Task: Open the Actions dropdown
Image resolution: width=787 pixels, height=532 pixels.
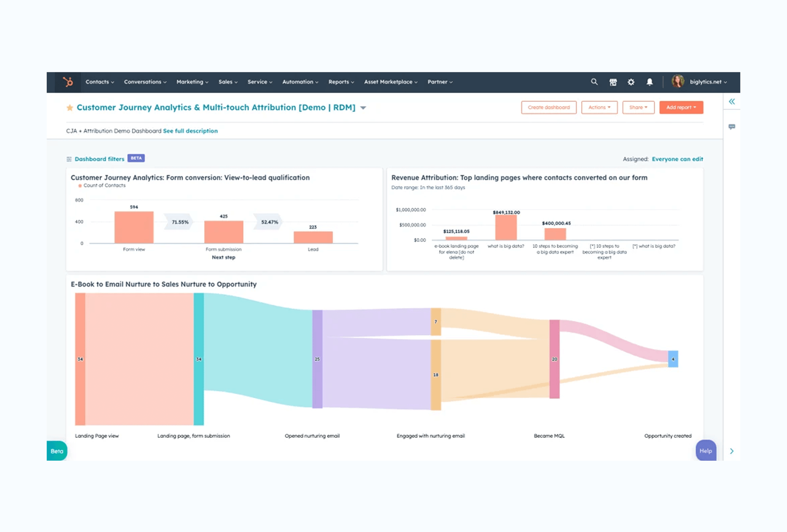Action: click(x=599, y=107)
